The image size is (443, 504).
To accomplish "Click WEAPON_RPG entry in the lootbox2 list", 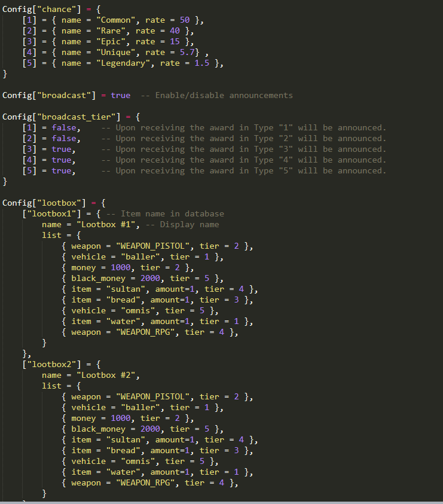I will click(x=150, y=483).
